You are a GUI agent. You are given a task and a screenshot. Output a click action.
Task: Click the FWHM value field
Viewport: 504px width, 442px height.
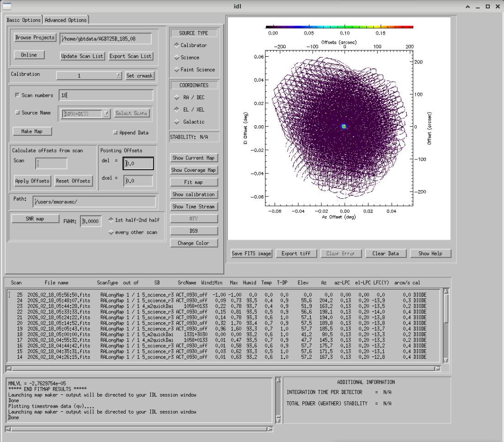(x=90, y=221)
